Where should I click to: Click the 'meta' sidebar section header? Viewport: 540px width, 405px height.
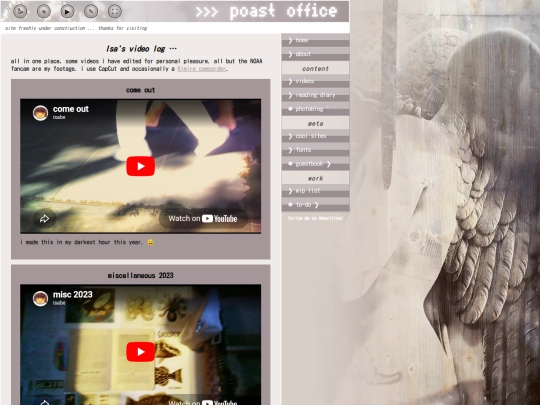click(x=315, y=123)
